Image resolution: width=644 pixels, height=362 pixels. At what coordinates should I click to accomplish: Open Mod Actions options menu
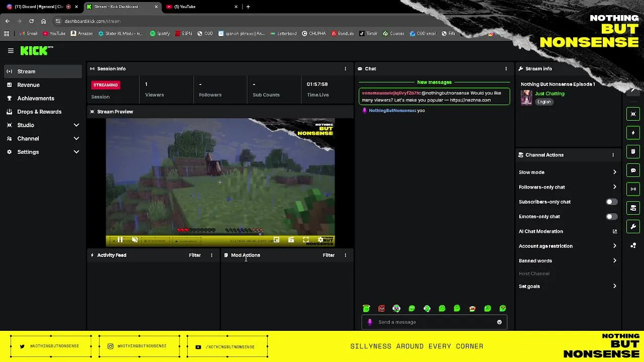tap(345, 255)
